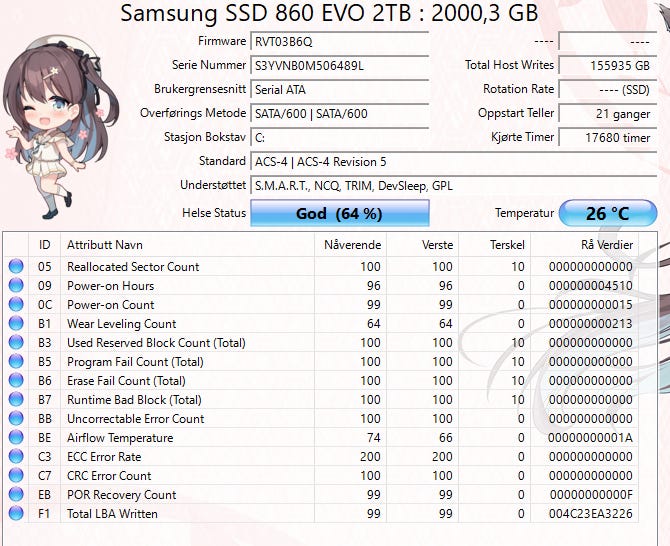Select the Firmware field RVT03B6Q
Viewport: 670px width, 546px height.
[340, 42]
